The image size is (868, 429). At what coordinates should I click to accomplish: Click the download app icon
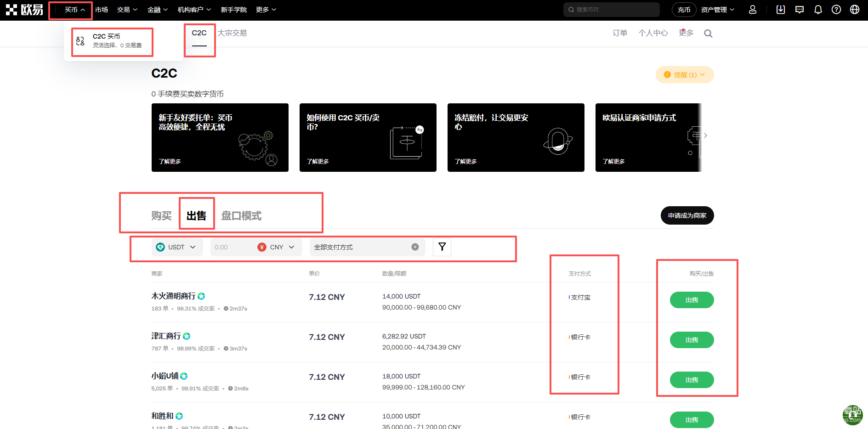pyautogui.click(x=781, y=10)
